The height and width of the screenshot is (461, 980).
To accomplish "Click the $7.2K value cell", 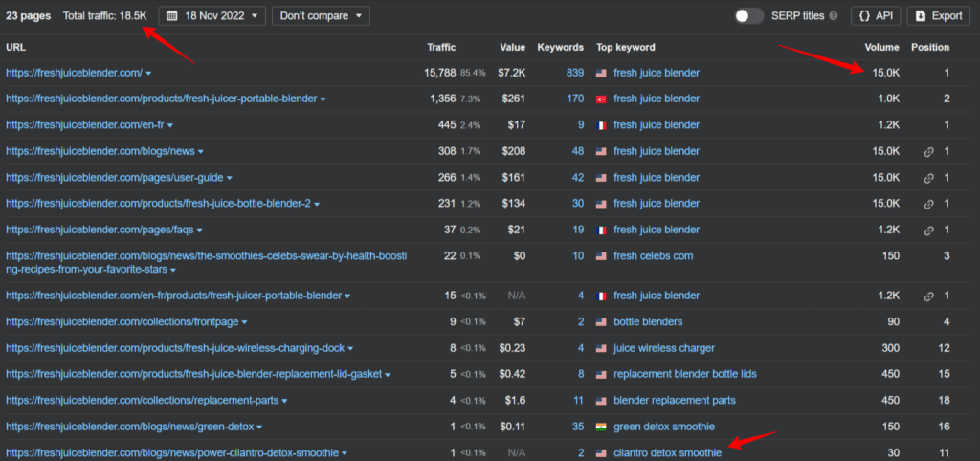I will tap(512, 73).
